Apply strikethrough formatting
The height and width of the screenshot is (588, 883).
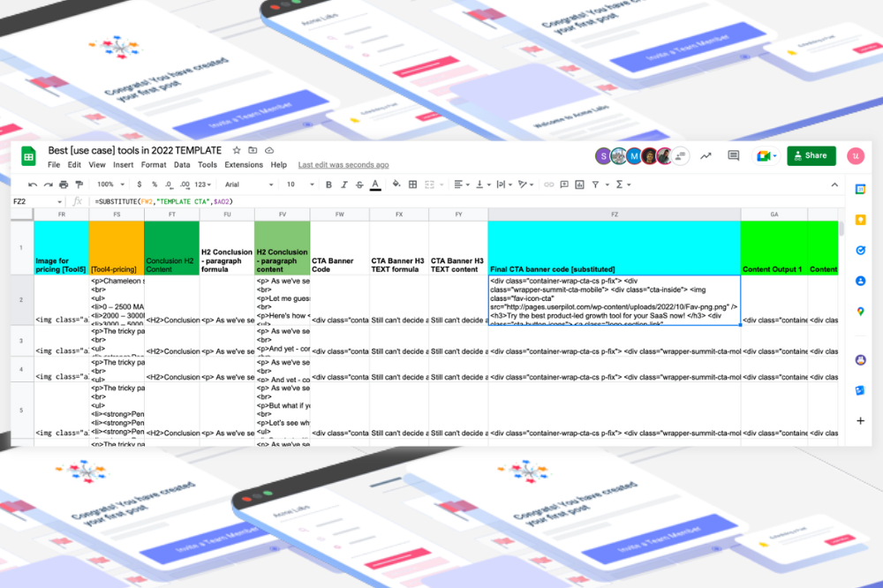(358, 185)
